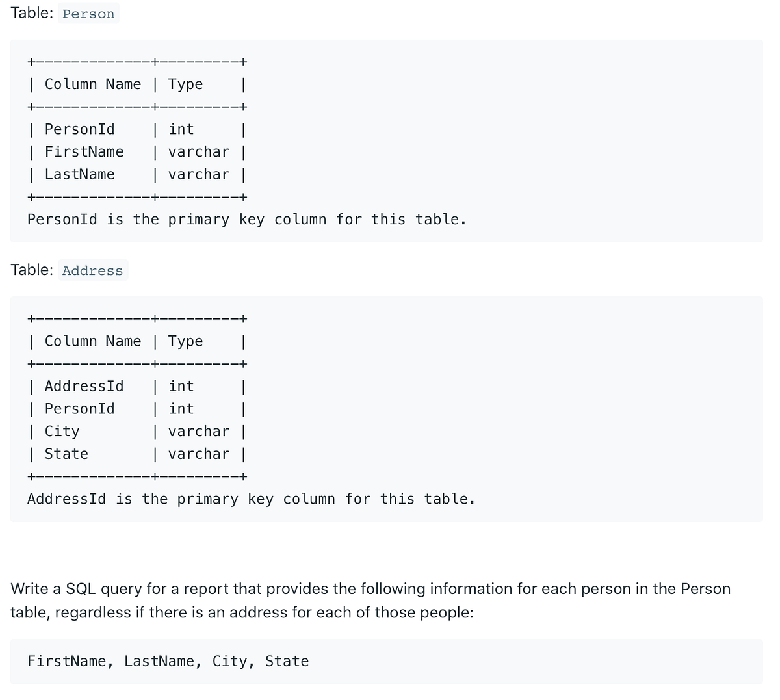Screen dimensions: 780x700
Task: Click the Address inline code label
Action: click(92, 271)
